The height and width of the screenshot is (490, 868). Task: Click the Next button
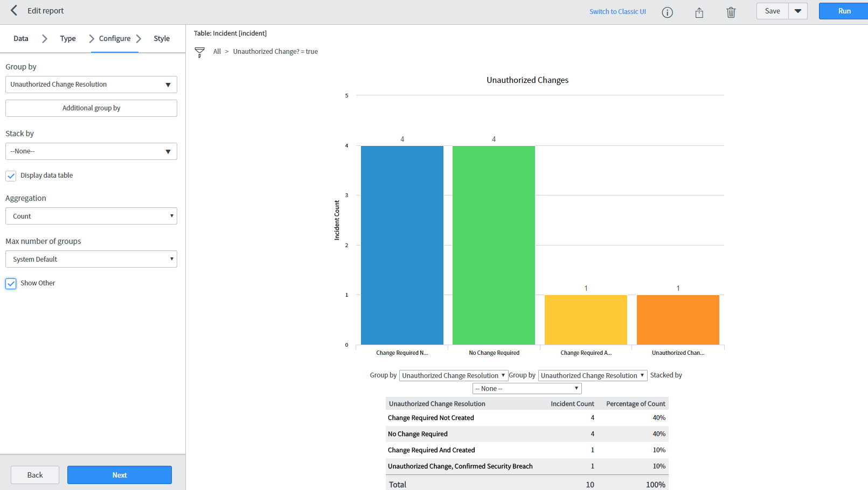pyautogui.click(x=120, y=475)
